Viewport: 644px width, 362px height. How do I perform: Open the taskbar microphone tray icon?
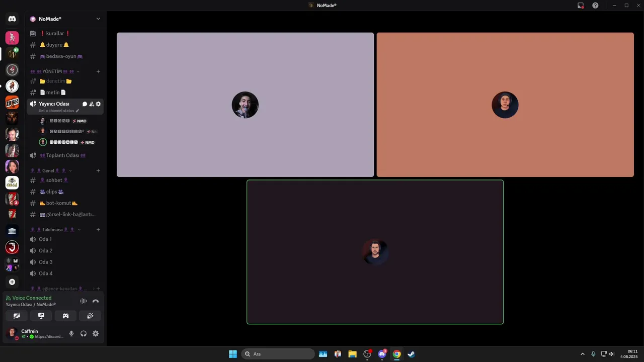593,354
